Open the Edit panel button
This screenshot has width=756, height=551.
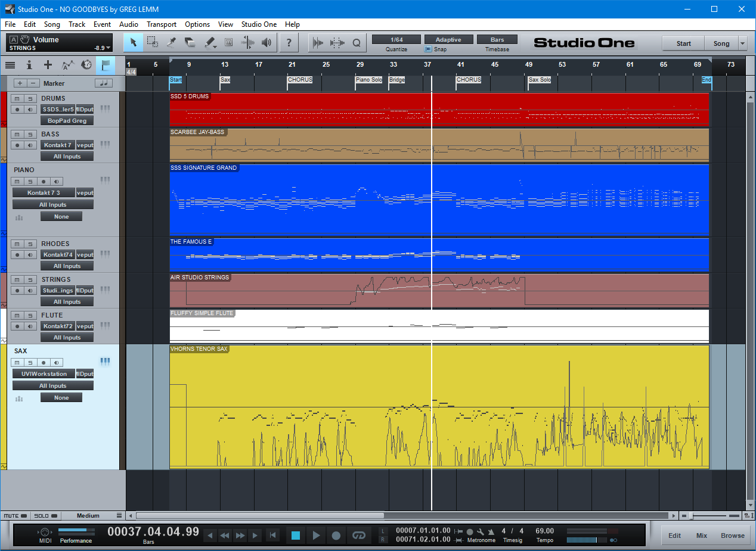point(674,536)
